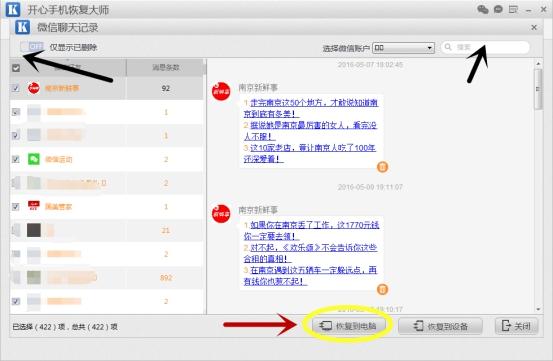Click sender avatar of the 2016-05-09 message

[221, 214]
